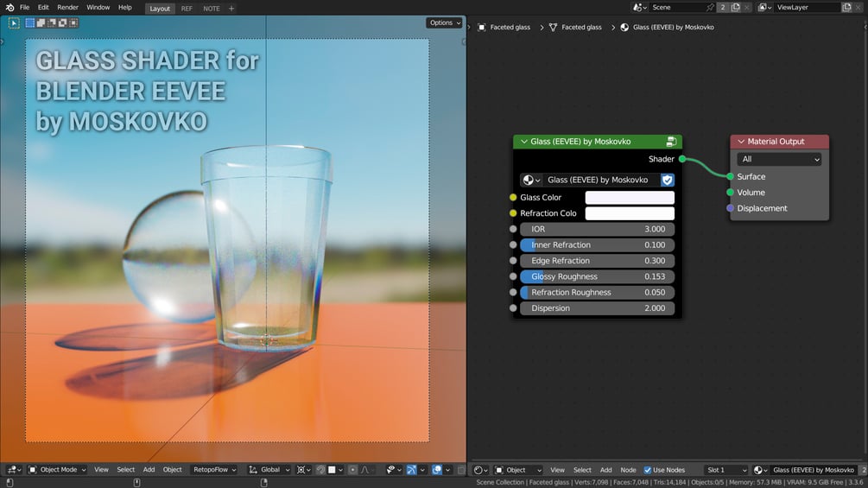The image size is (868, 488).
Task: Click the fake user shield icon
Action: click(x=668, y=180)
